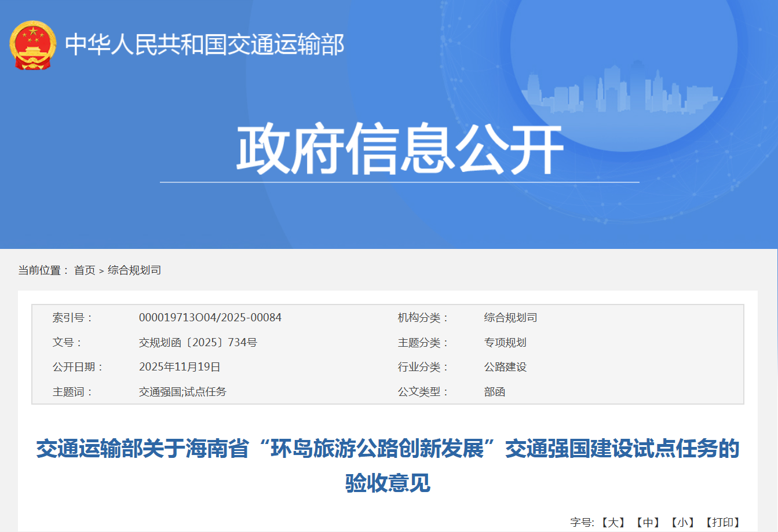Screen dimensions: 778x532
Task: Open the 政府信息公开 banner heading
Action: point(399,149)
